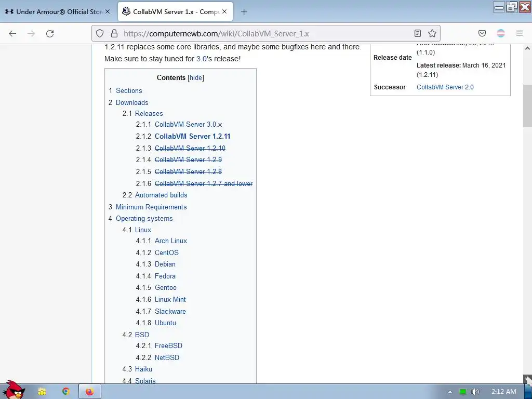The width and height of the screenshot is (532, 399).
Task: Open the Fedora entry
Action: click(165, 276)
